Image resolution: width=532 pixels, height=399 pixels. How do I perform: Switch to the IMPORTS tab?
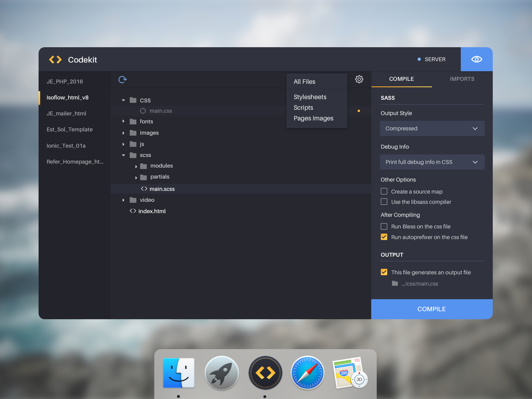(462, 79)
